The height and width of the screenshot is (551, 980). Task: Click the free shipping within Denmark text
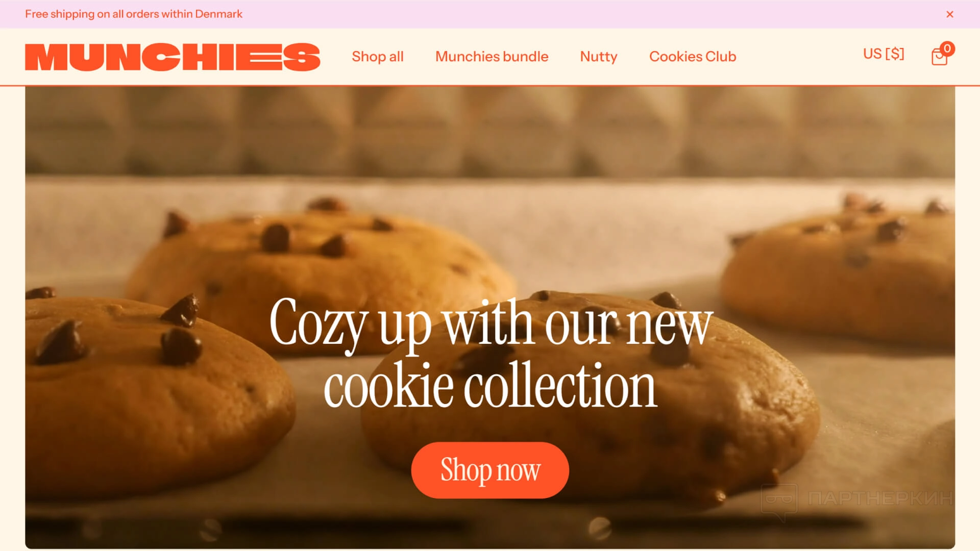(x=134, y=14)
